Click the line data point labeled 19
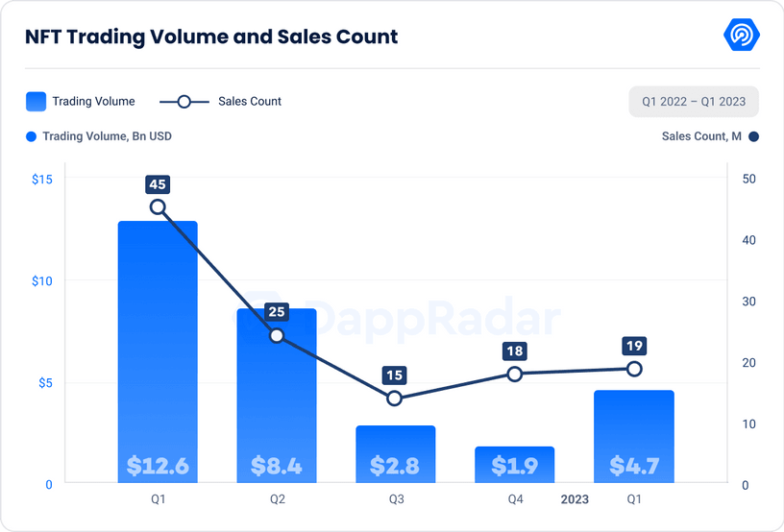784x532 pixels. (x=633, y=369)
